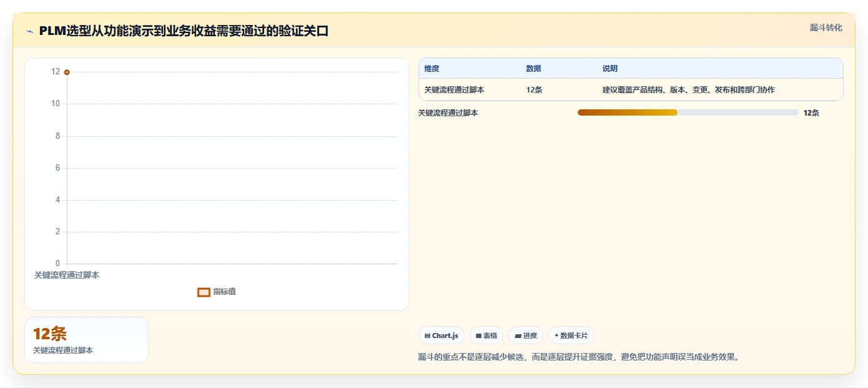Click the x-axis label 关键流程通过脚本
The image size is (868, 388).
[67, 275]
